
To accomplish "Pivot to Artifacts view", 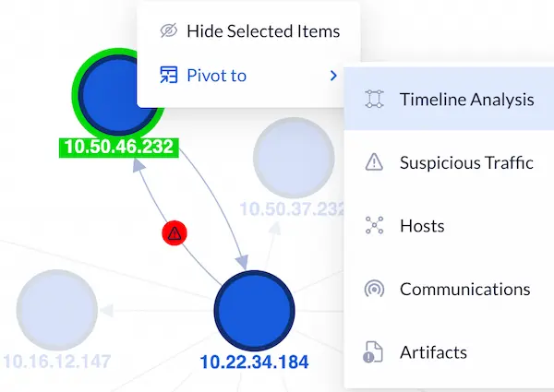I will click(x=449, y=352).
